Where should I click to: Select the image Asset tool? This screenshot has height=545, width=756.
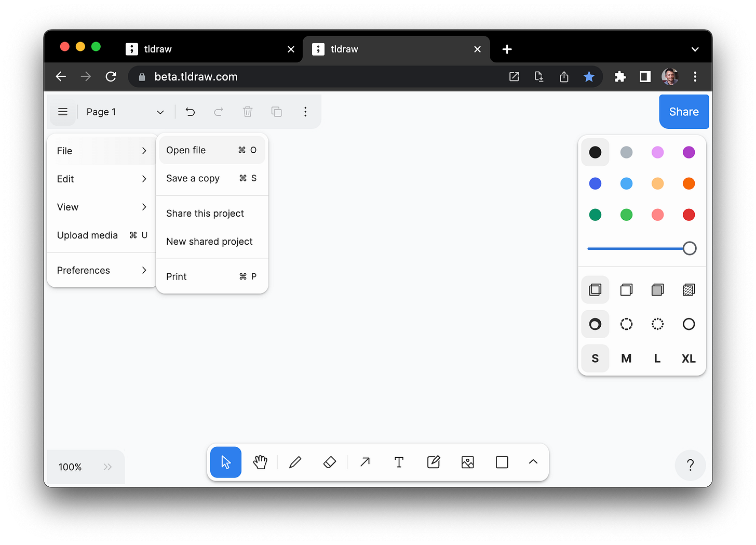[x=468, y=462]
